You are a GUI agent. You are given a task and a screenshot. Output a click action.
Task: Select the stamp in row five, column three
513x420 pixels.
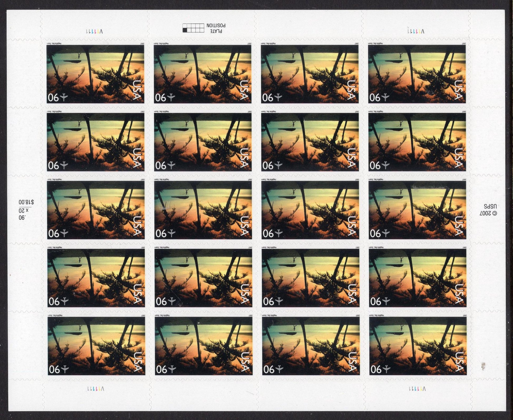tap(311, 346)
